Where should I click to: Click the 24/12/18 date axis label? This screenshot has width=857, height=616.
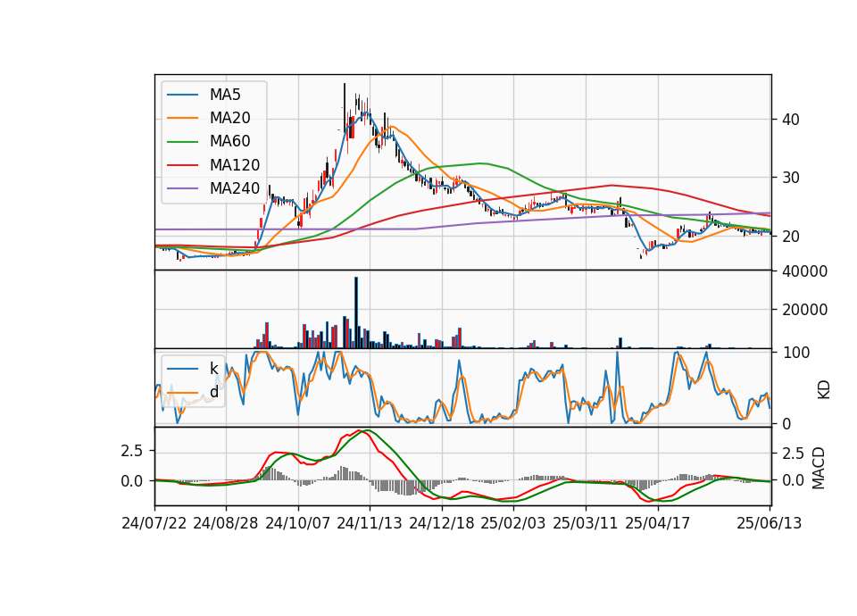[442, 523]
